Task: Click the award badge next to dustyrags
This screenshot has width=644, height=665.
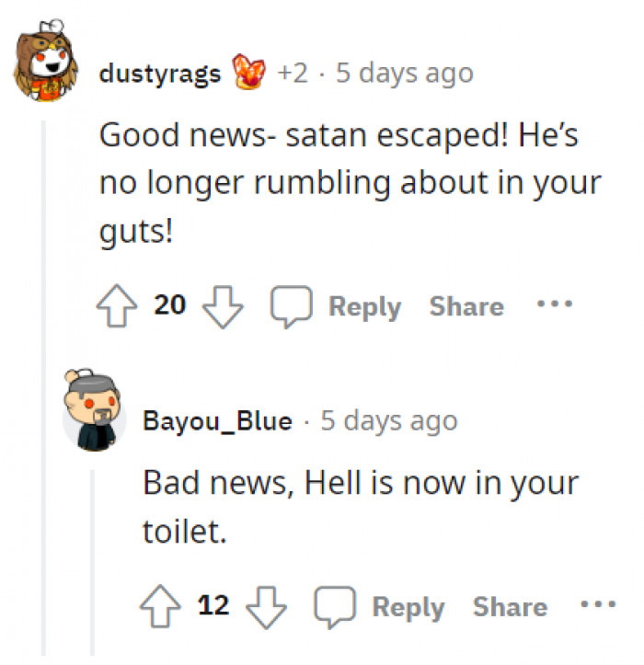Action: (x=249, y=72)
